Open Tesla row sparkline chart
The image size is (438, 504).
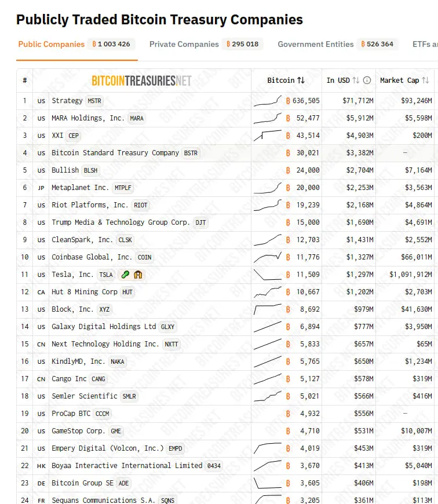267,275
